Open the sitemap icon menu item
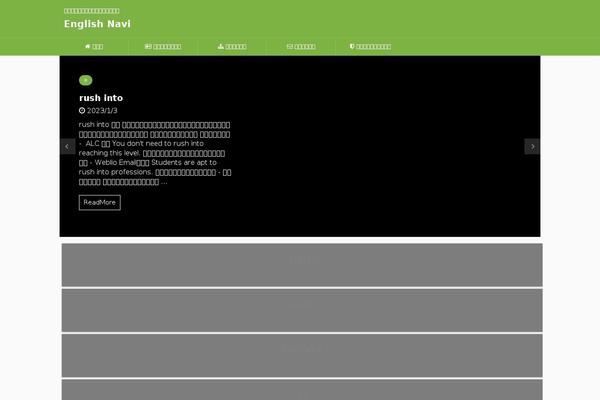Image resolution: width=600 pixels, height=400 pixels. 232,47
